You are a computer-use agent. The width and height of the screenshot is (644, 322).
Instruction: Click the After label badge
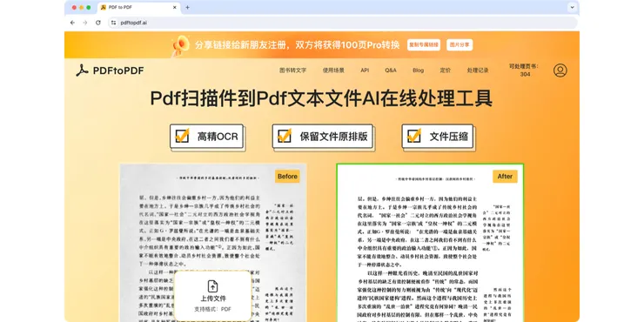(505, 176)
